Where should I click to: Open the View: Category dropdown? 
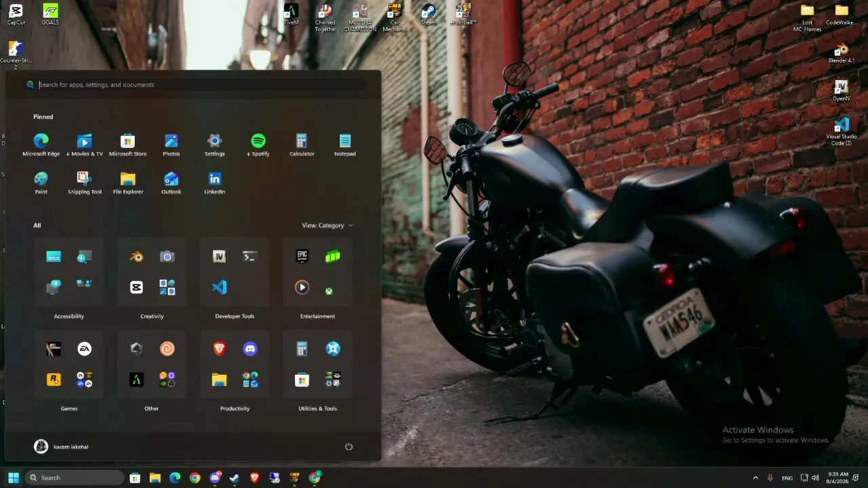(x=327, y=226)
